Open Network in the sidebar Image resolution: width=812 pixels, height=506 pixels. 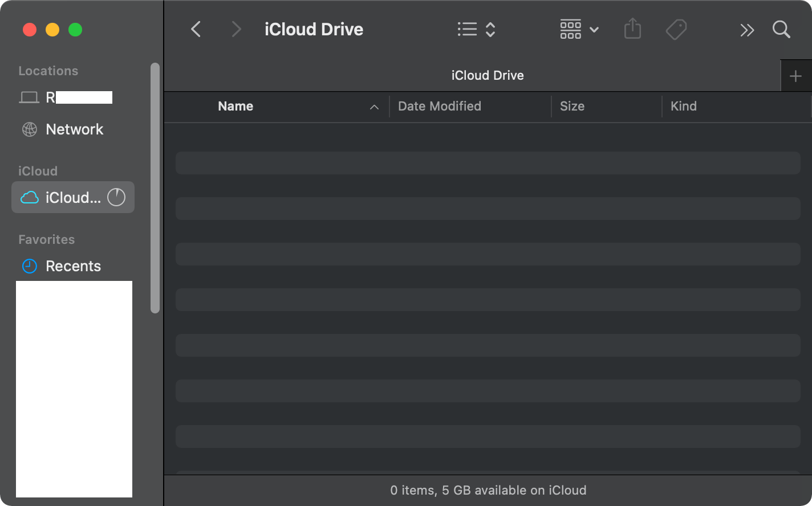[x=73, y=129]
